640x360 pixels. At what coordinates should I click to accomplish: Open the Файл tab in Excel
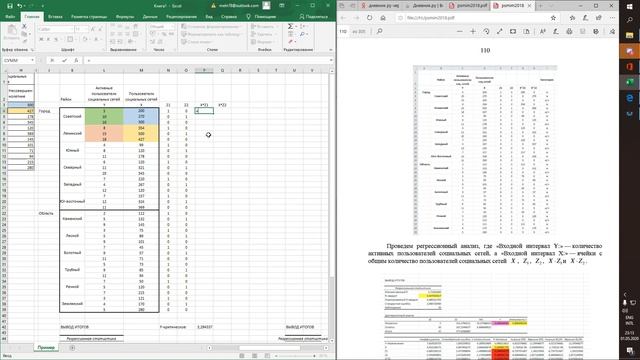click(10, 17)
